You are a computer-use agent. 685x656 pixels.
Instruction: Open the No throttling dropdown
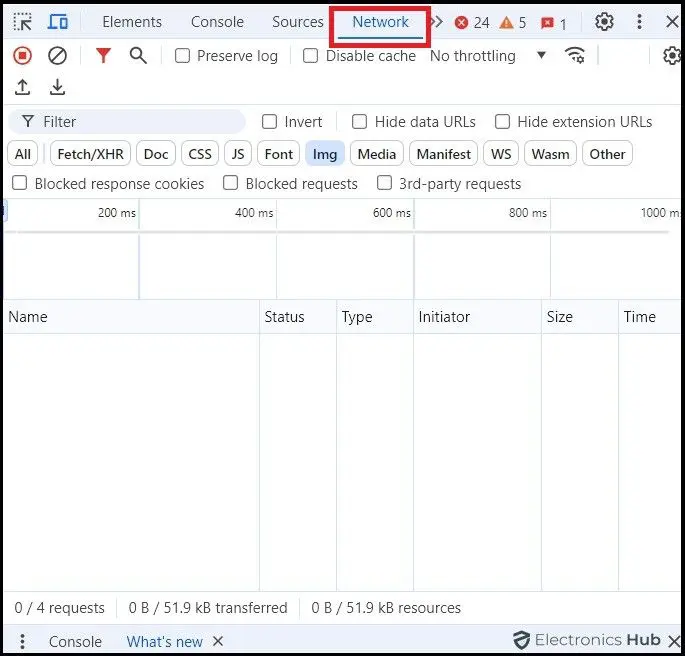488,55
